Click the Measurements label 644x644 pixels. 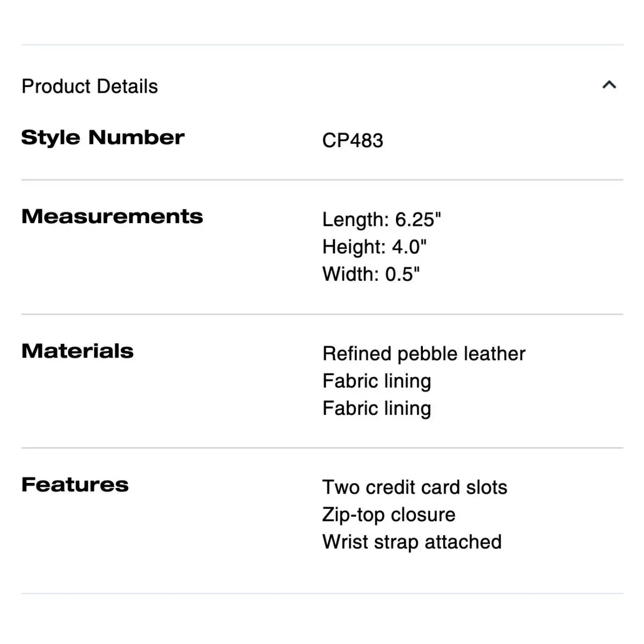[112, 216]
